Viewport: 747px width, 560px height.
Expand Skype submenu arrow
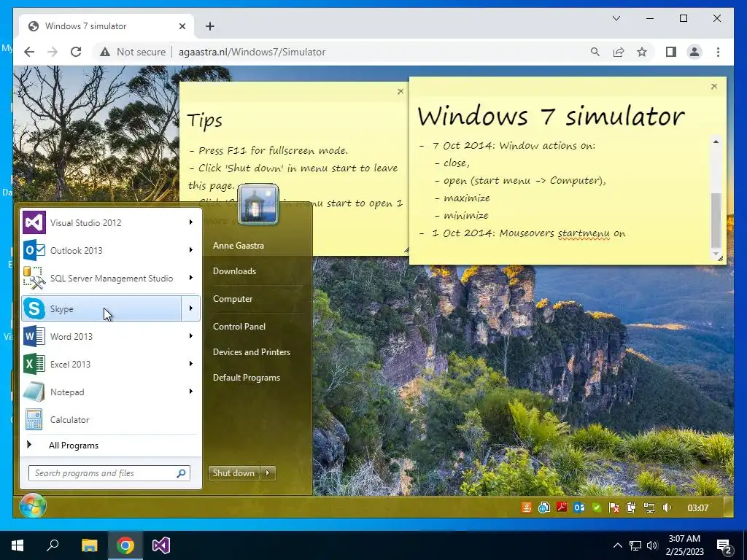(190, 308)
